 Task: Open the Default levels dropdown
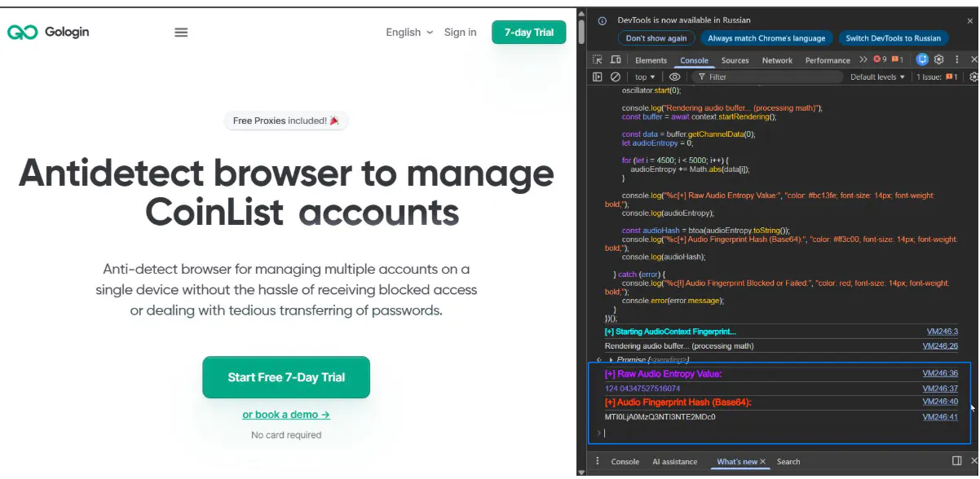tap(877, 77)
